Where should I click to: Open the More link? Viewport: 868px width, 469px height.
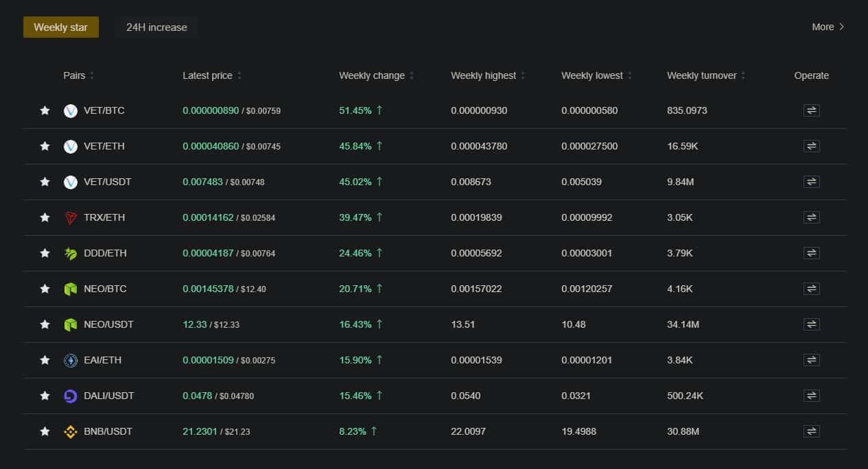tap(828, 27)
